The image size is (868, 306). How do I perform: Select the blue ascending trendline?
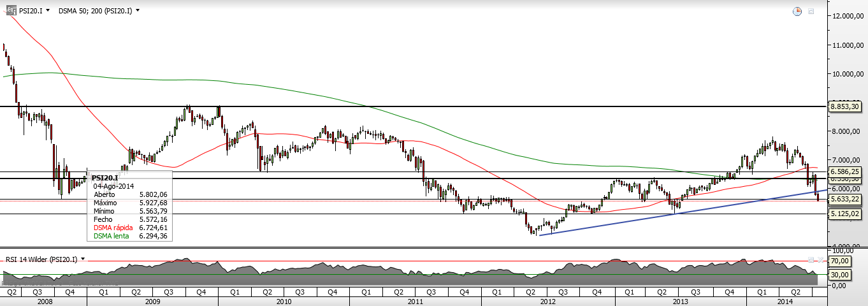click(683, 212)
